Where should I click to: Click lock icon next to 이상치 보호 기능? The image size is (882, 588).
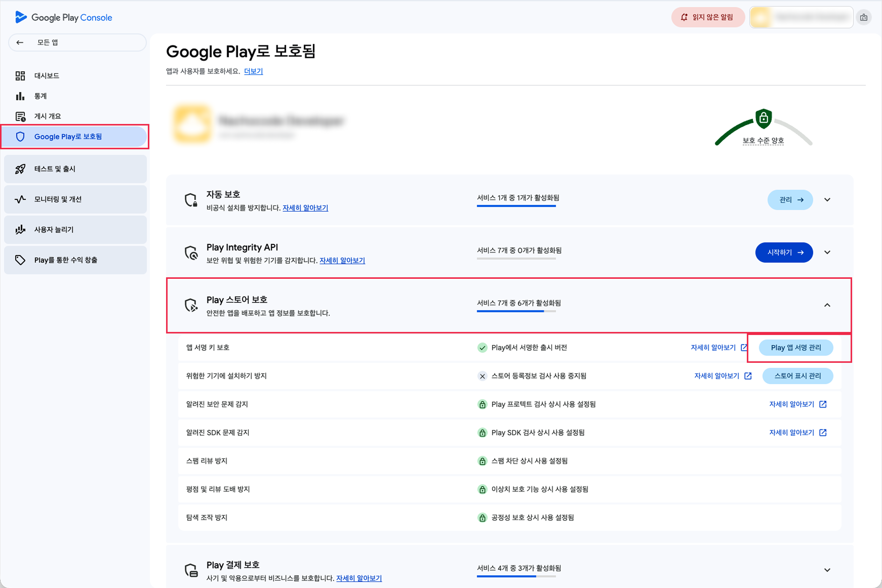tap(482, 489)
